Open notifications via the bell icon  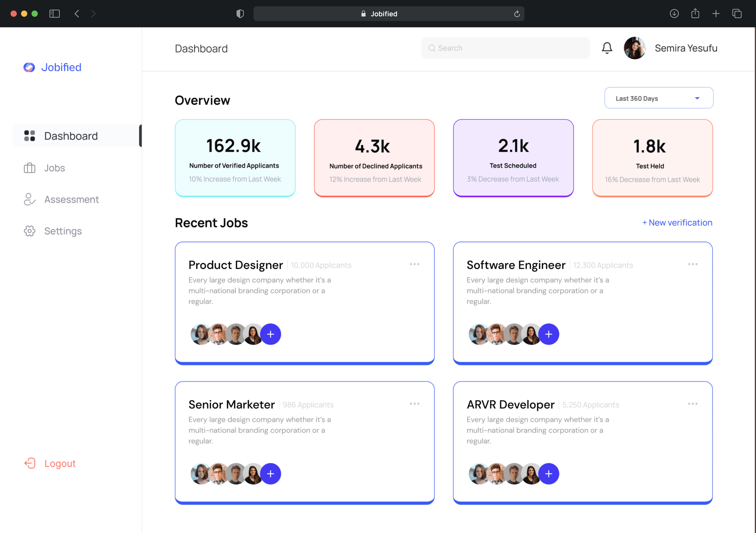tap(607, 48)
